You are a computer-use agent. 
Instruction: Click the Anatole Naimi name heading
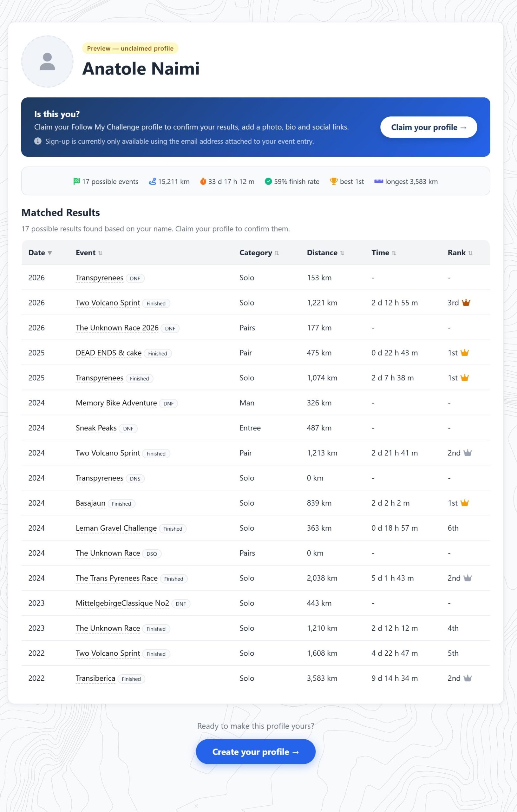click(141, 69)
